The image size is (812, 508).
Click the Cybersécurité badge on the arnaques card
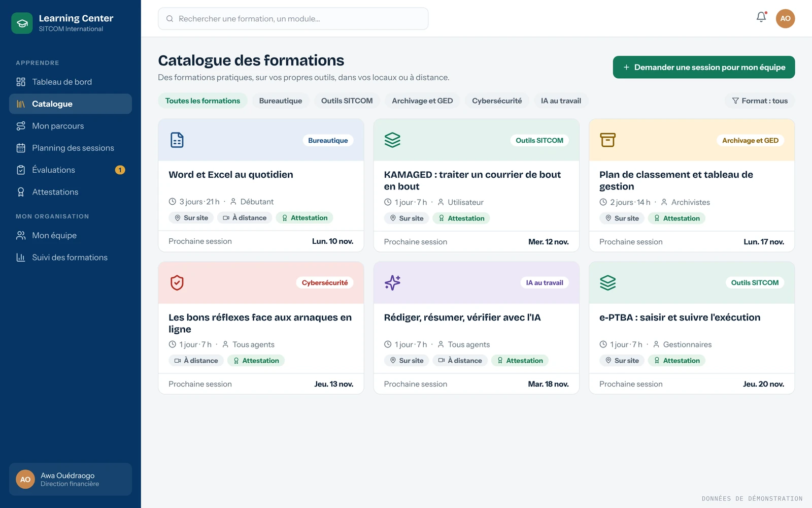pos(325,282)
